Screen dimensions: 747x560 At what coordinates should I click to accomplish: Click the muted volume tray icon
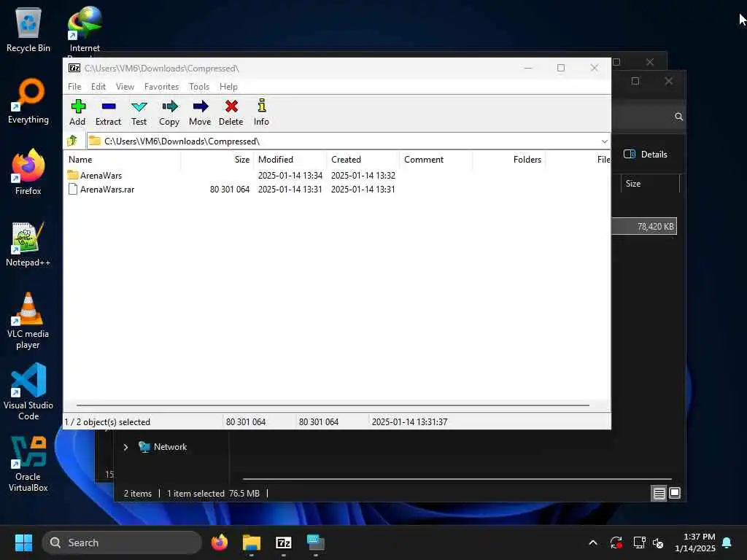[658, 542]
